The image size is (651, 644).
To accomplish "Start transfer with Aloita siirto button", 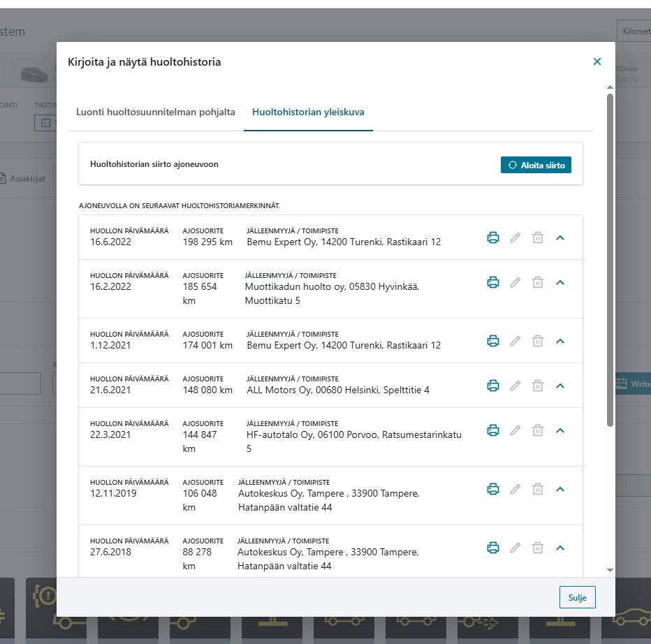I will tap(536, 165).
